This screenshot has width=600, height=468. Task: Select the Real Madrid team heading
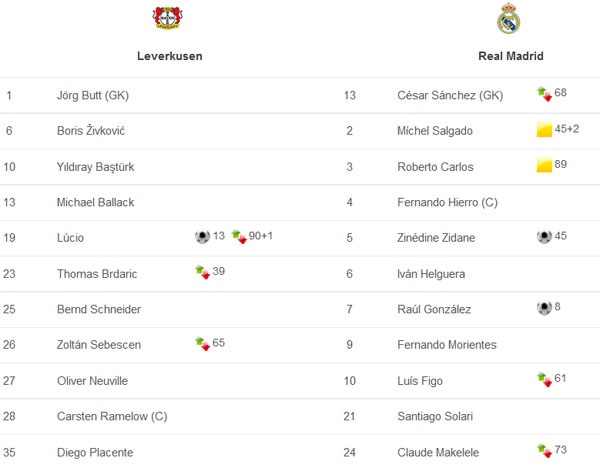tap(512, 56)
